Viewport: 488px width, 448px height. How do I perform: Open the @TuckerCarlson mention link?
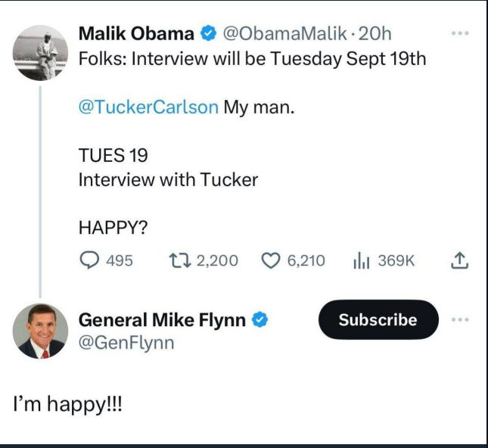click(148, 107)
